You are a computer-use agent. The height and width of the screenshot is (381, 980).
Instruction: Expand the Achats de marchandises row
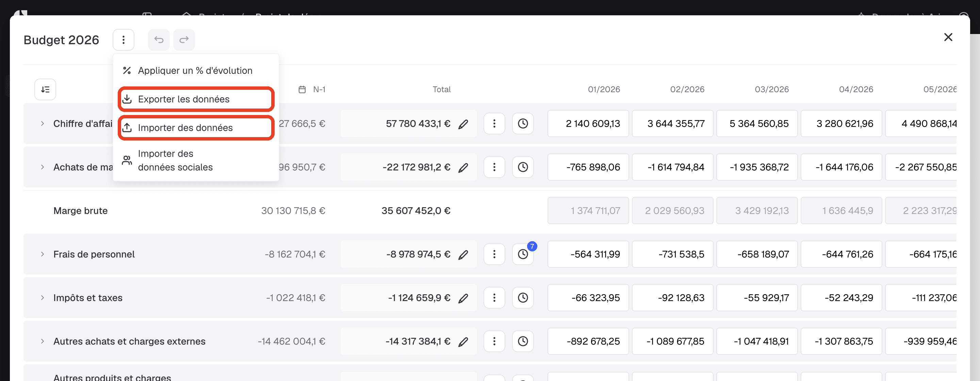42,167
